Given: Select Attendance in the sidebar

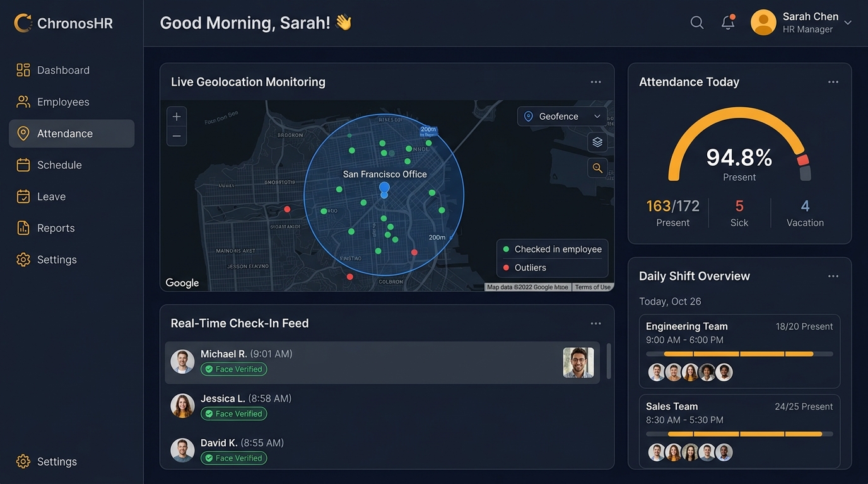Looking at the screenshot, I should pyautogui.click(x=72, y=134).
